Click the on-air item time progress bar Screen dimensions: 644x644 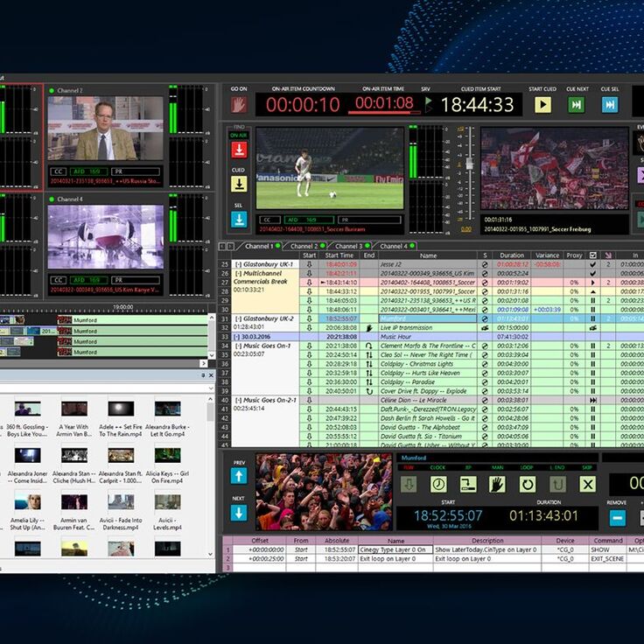[x=384, y=112]
